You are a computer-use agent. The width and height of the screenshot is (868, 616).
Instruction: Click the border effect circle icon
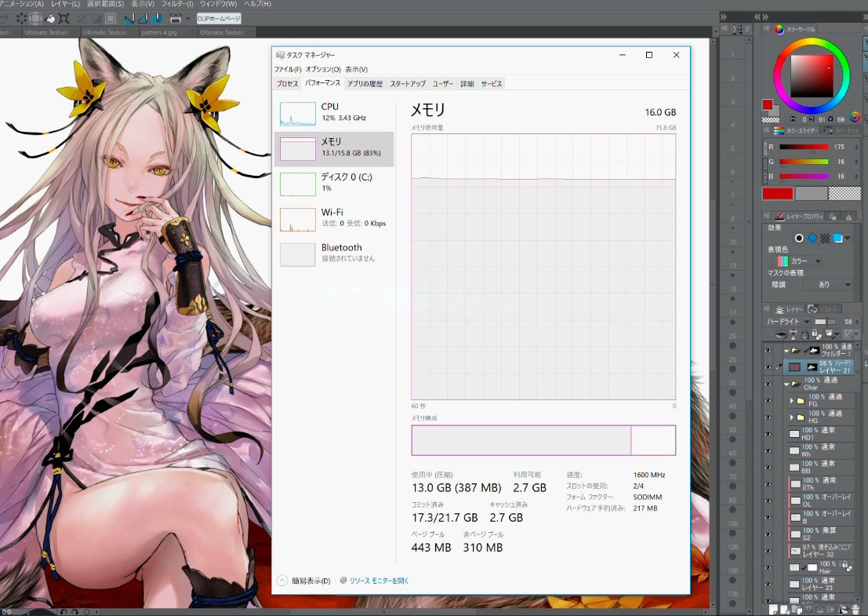[x=799, y=239]
